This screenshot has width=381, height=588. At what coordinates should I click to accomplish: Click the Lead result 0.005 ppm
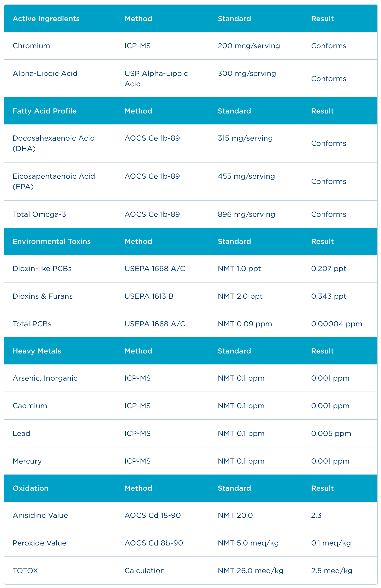pos(331,434)
